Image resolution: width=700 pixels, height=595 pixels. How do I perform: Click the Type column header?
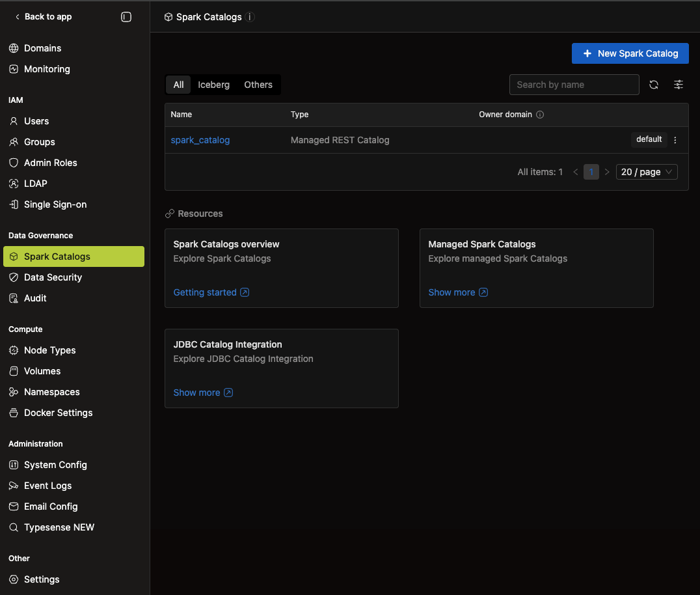pyautogui.click(x=299, y=115)
